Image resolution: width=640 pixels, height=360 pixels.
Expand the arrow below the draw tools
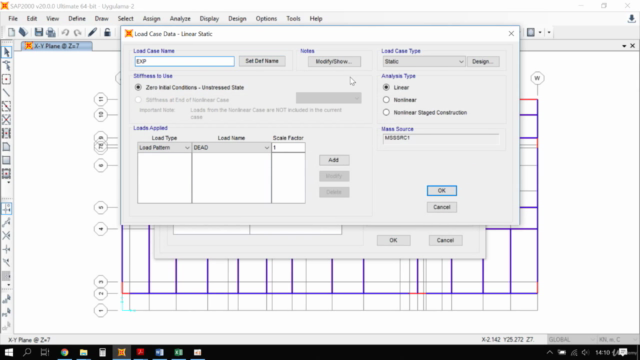(9, 182)
